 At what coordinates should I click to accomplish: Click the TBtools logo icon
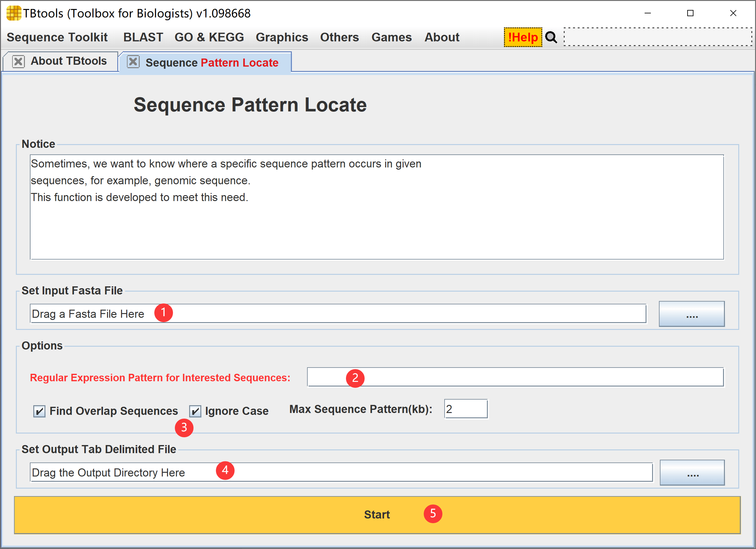14,13
